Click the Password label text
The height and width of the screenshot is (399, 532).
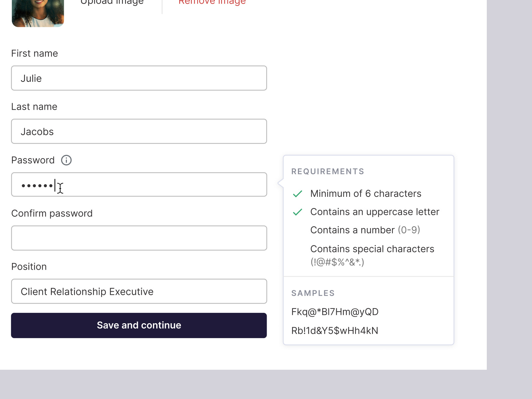coord(33,160)
